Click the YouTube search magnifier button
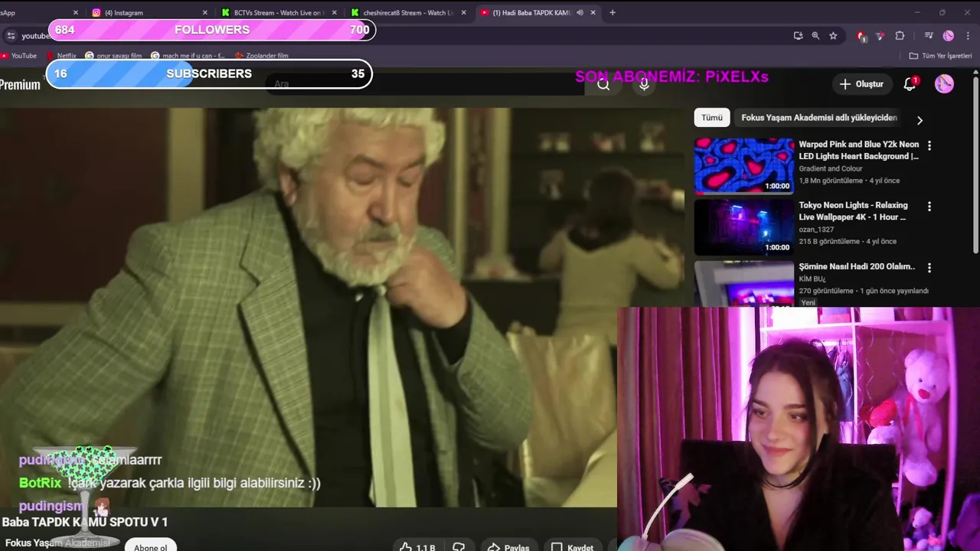Image resolution: width=980 pixels, height=551 pixels. pos(604,84)
